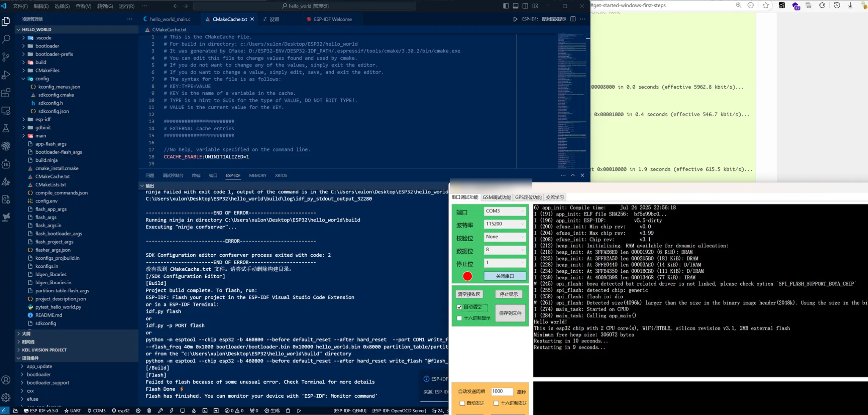The height and width of the screenshot is (415, 868).
Task: Open the 数据位 8 dropdown
Action: point(505,250)
